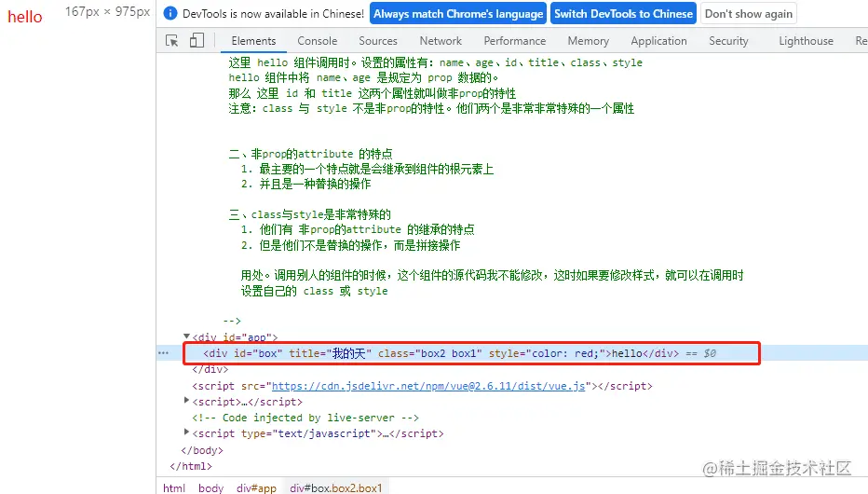868x494 pixels.
Task: Click the Don't show again button
Action: point(749,14)
